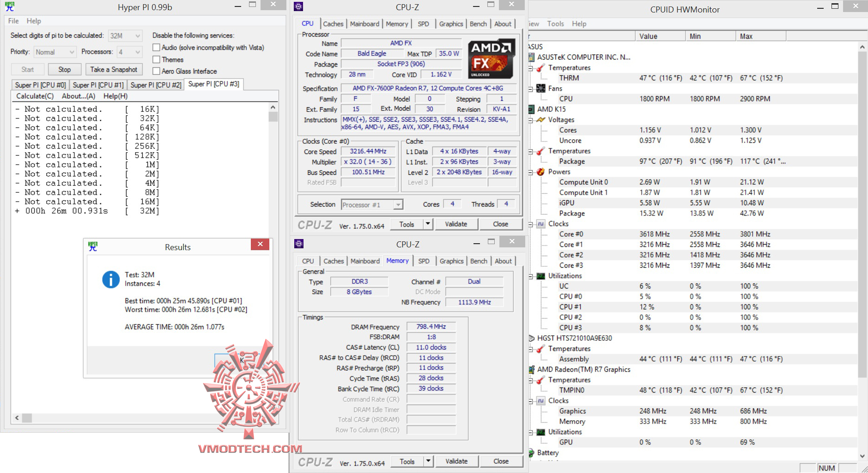This screenshot has height=473, width=868.
Task: Select the ASUSTeK COMPUTER motherboard icon in HWMonitor
Action: click(x=532, y=57)
